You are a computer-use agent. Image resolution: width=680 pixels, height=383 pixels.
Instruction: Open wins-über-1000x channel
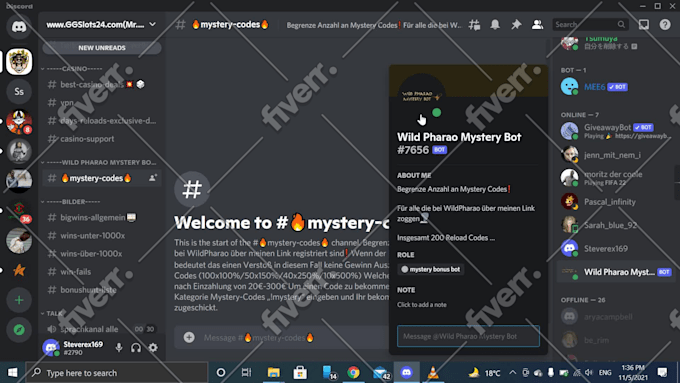pos(102,254)
